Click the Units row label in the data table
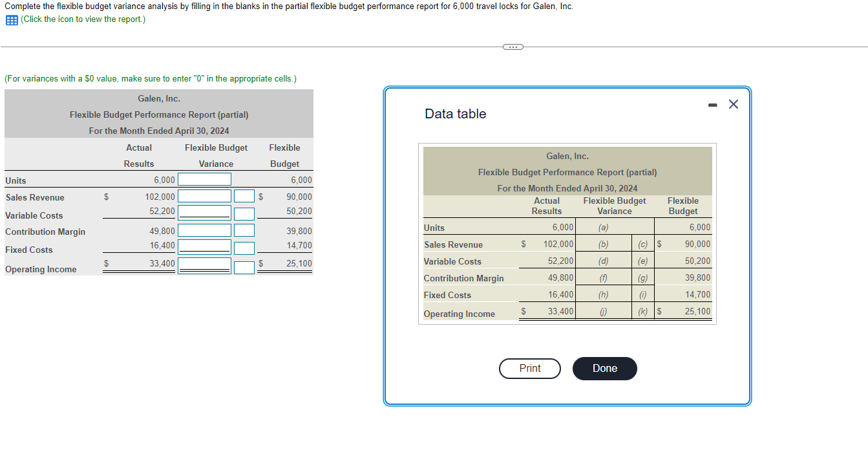Screen dimensions: 868x476 tap(434, 228)
